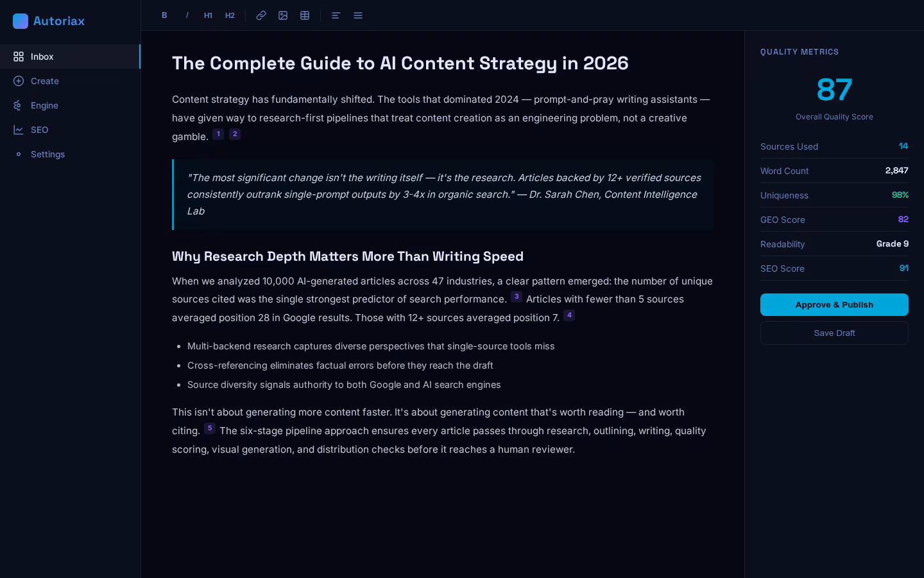Open citation reference 5
924x578 pixels.
[x=210, y=428]
